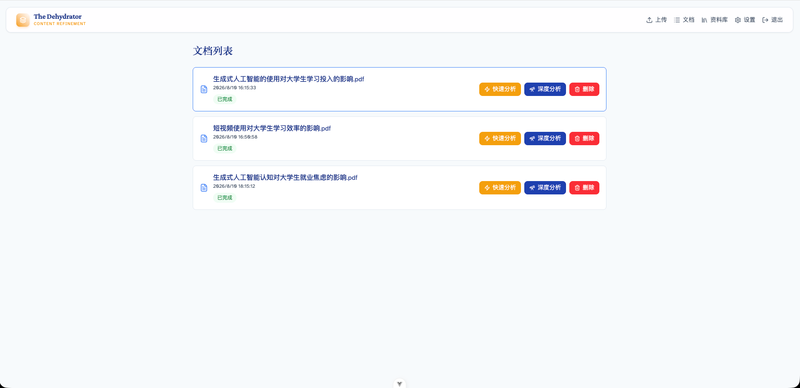Click file icon of 生成式人工智能的使用 document

point(204,89)
